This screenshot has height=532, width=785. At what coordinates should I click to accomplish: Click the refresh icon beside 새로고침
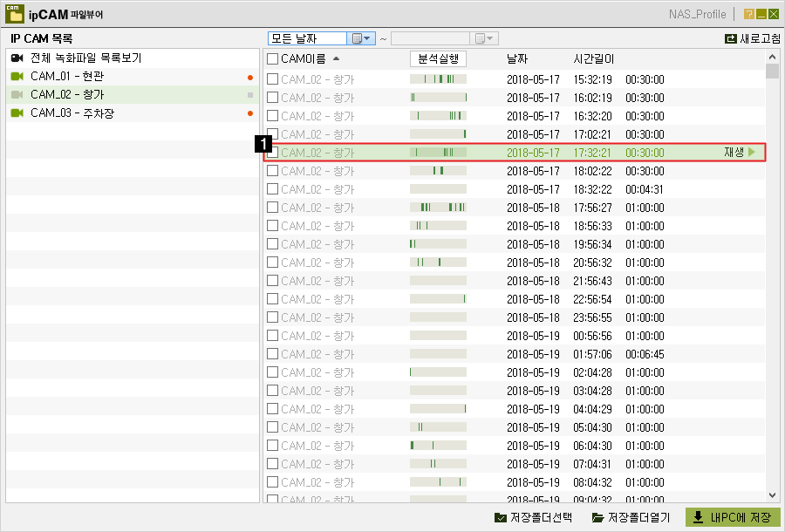pyautogui.click(x=730, y=38)
